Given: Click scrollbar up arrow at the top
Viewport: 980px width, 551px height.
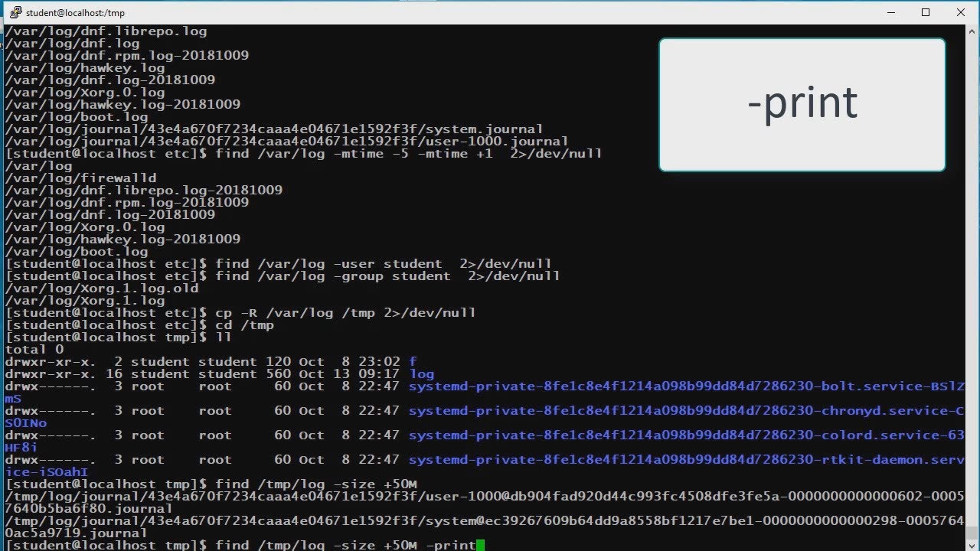Looking at the screenshot, I should 972,31.
